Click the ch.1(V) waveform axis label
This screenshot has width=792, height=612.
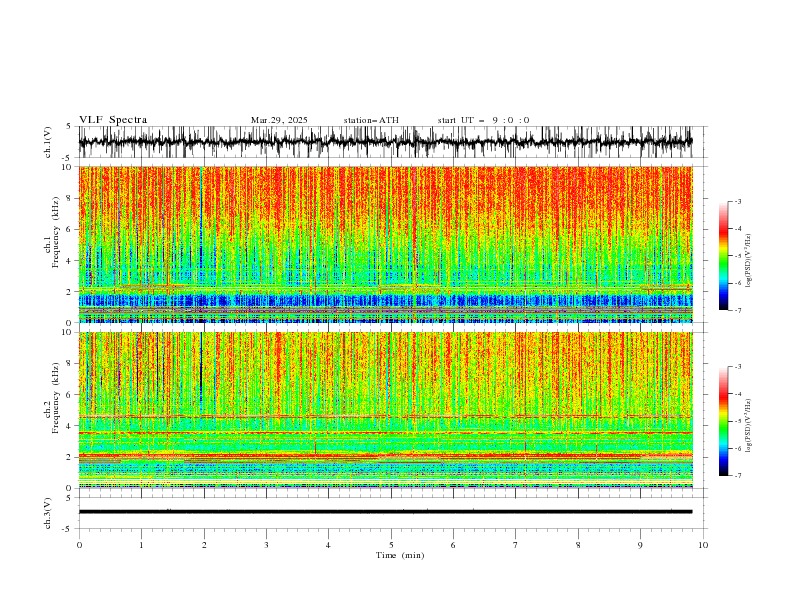(48, 142)
